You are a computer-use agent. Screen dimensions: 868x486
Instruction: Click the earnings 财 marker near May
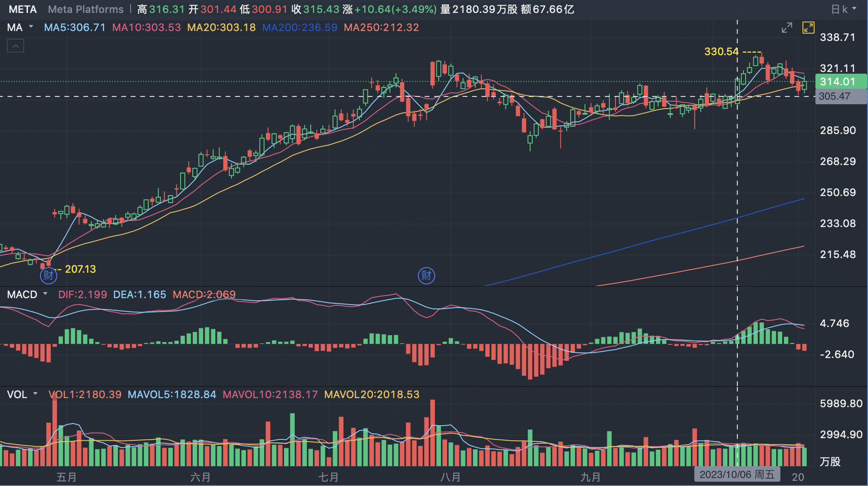click(48, 275)
